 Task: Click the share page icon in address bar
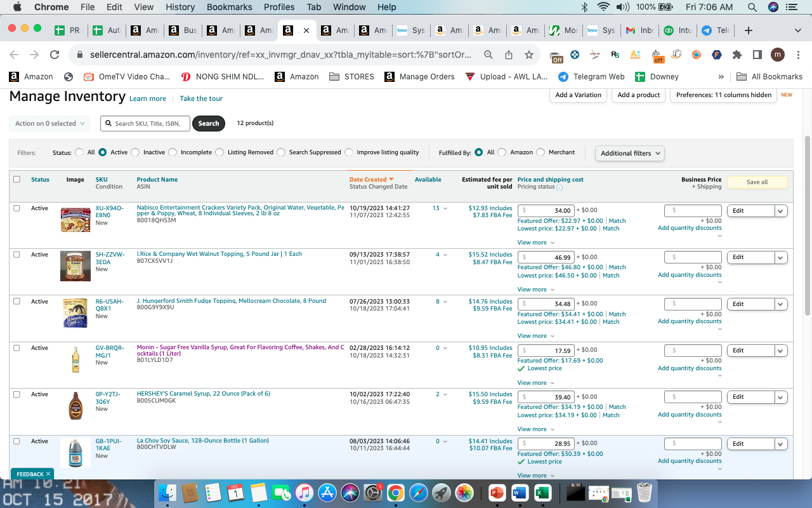pos(508,55)
